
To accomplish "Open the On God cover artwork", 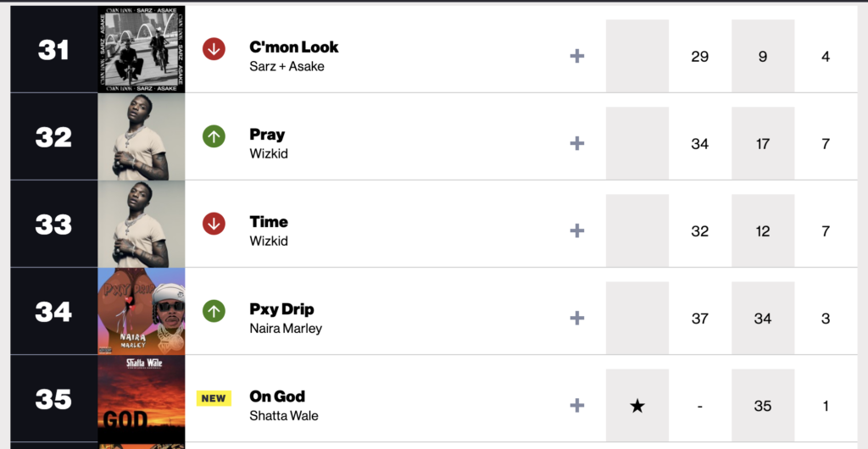I will (142, 398).
